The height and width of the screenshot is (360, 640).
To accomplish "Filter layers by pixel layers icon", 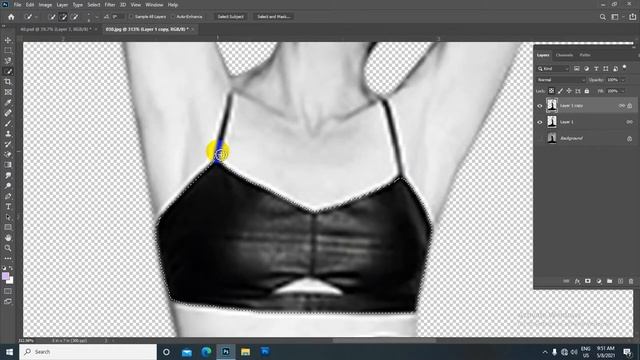I will pyautogui.click(x=577, y=69).
